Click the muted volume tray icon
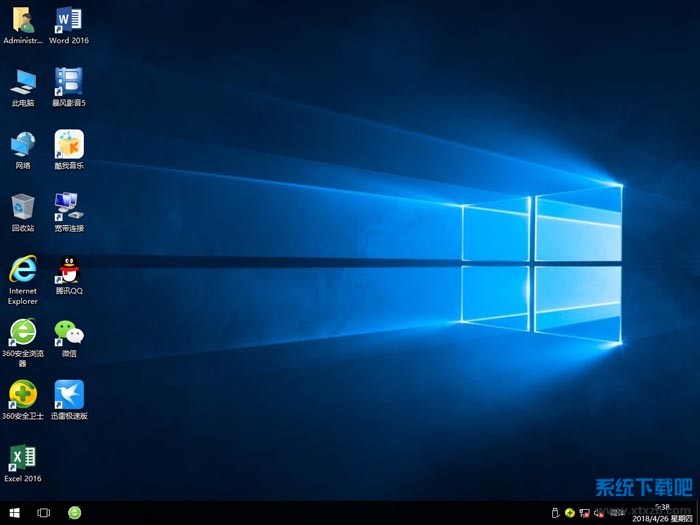 click(x=600, y=513)
